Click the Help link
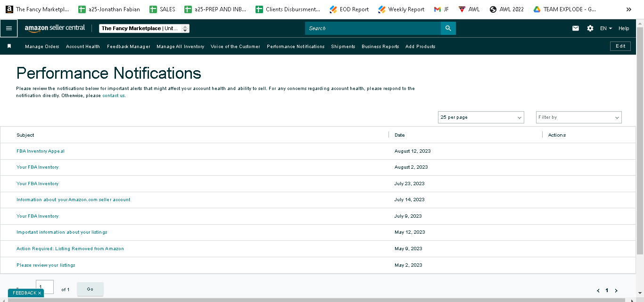Image resolution: width=644 pixels, height=302 pixels. [x=624, y=28]
